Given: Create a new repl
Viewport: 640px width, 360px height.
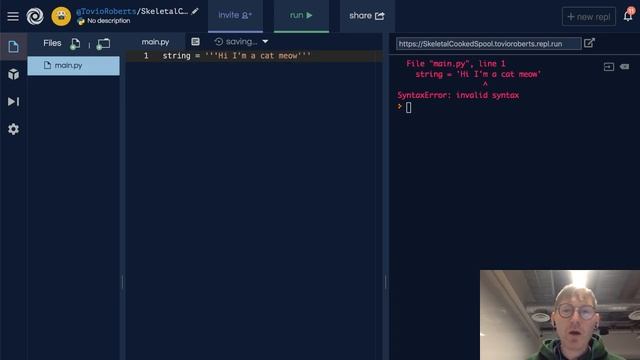Looking at the screenshot, I should (589, 17).
